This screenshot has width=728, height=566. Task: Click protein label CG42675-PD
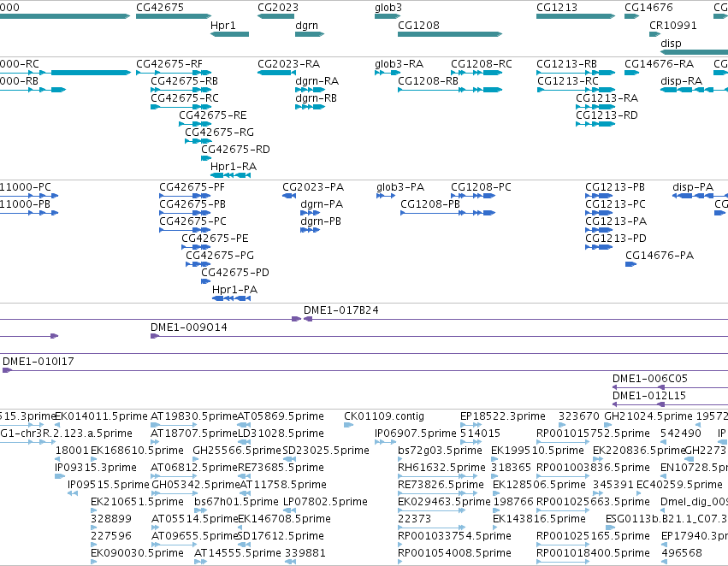pos(235,273)
